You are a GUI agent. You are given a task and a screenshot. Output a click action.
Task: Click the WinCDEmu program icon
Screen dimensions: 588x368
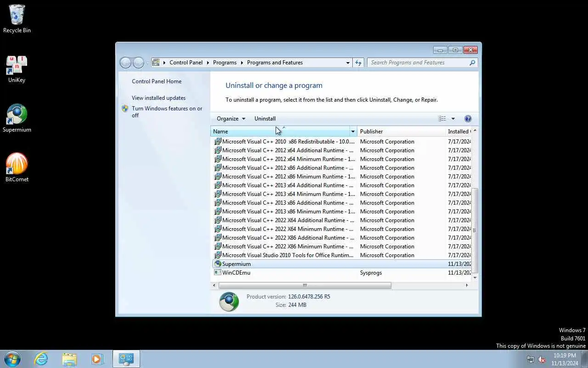[218, 273]
